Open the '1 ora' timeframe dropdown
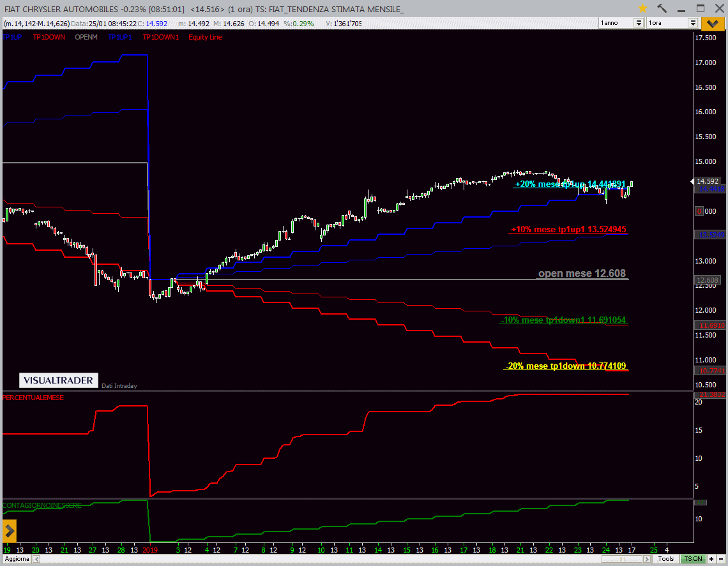The image size is (728, 566). tap(693, 23)
